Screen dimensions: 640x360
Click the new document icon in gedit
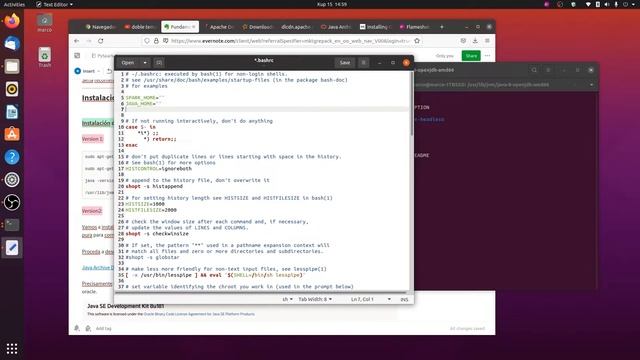coord(159,62)
